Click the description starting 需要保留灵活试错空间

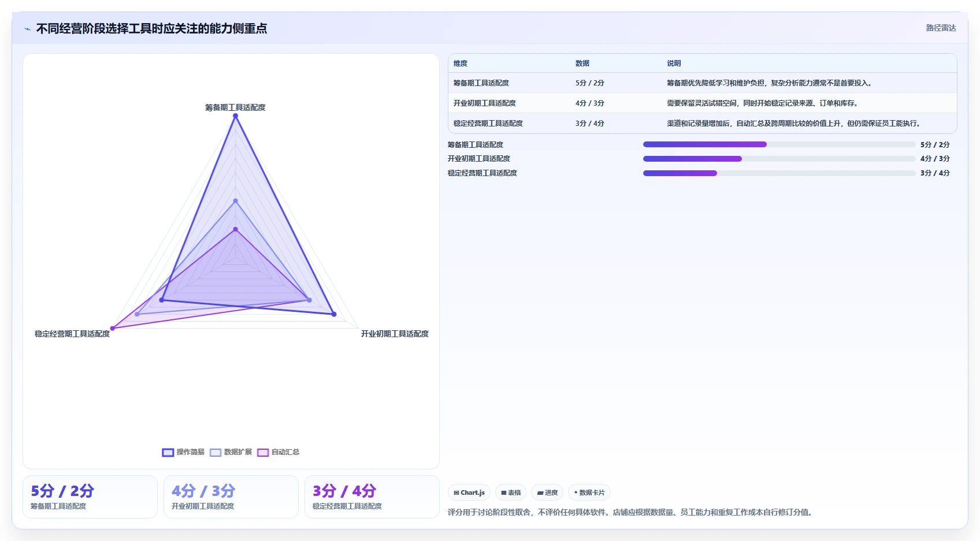pos(763,103)
